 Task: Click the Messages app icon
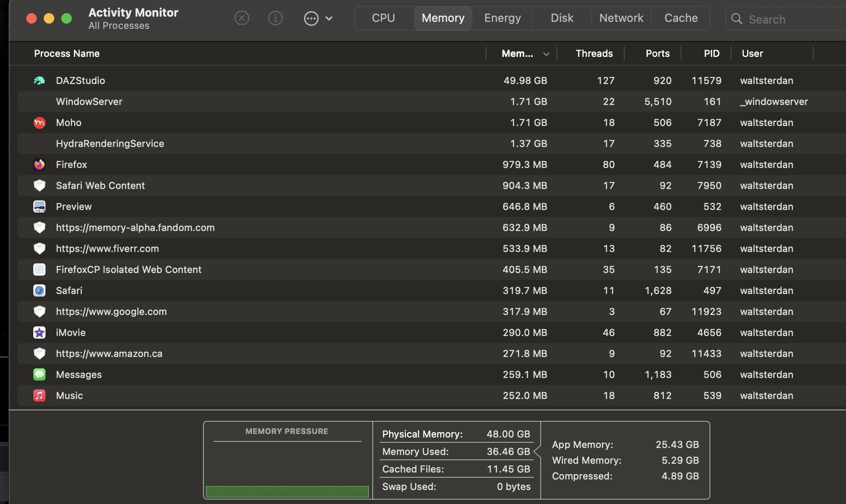[x=39, y=374]
